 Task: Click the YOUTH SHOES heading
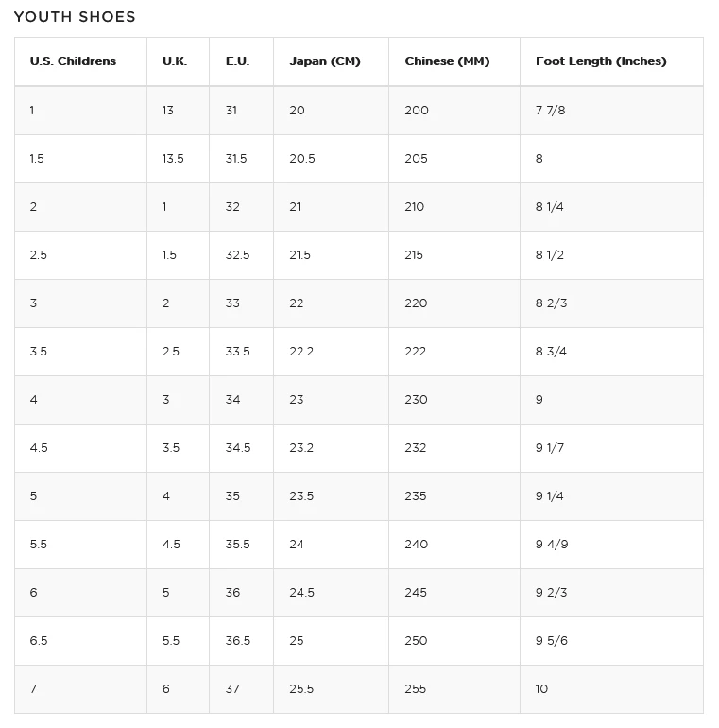pyautogui.click(x=75, y=17)
